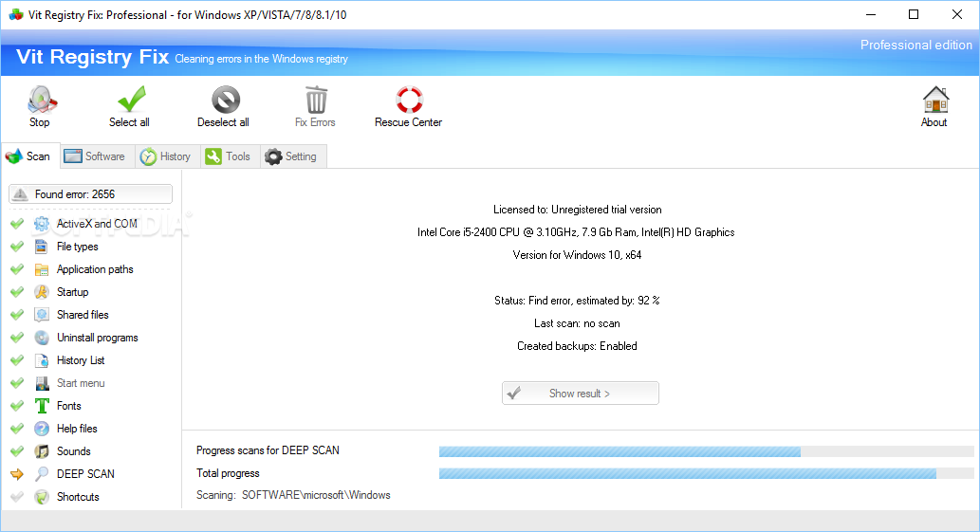Toggle the Start menu checkmark
This screenshot has height=532, width=980.
coord(17,383)
